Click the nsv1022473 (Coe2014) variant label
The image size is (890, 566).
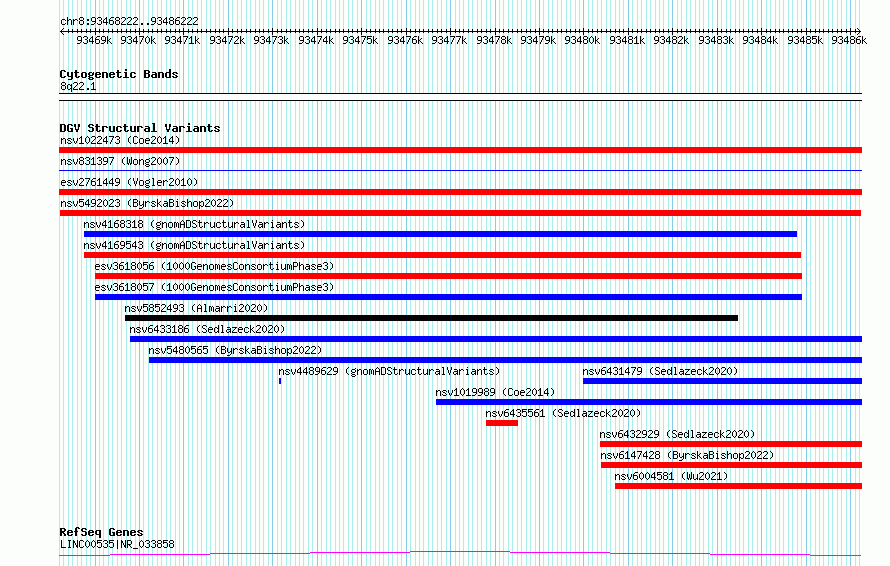tap(120, 140)
